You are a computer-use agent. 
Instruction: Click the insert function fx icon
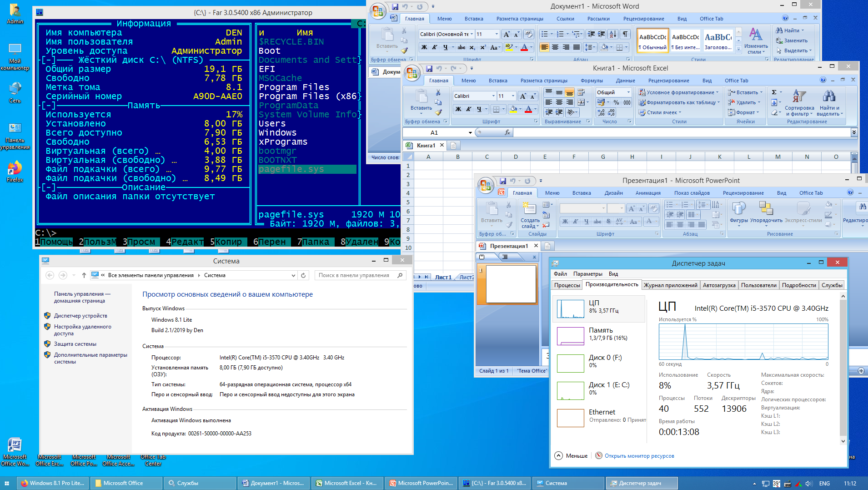pos(507,132)
